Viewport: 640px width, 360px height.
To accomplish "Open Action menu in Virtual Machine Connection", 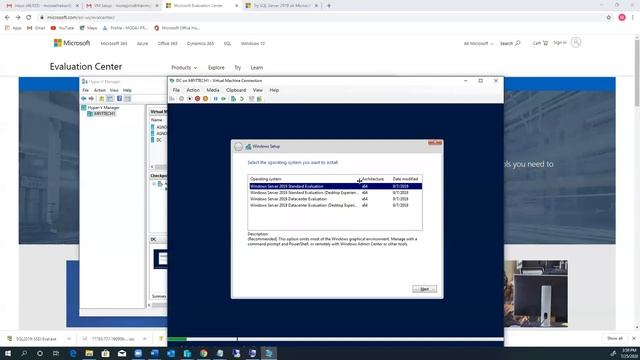I will pos(193,90).
